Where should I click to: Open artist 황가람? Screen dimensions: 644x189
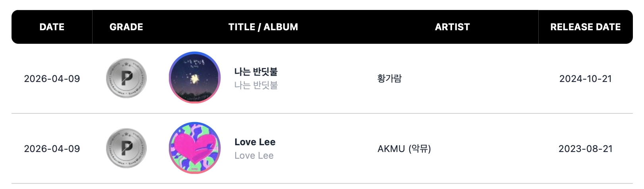[389, 78]
